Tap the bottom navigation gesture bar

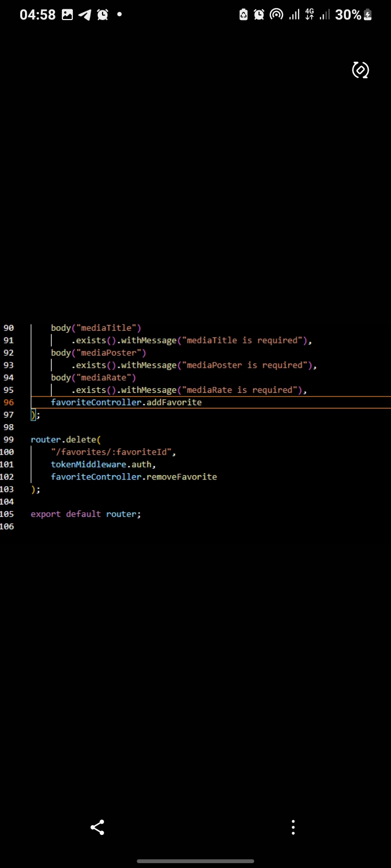click(195, 861)
